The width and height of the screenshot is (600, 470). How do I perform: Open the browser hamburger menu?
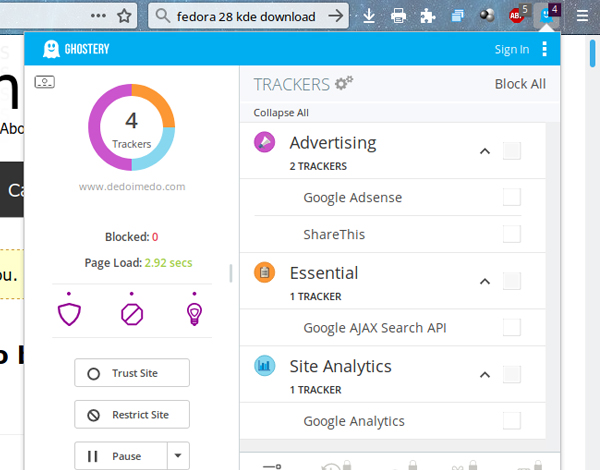581,16
